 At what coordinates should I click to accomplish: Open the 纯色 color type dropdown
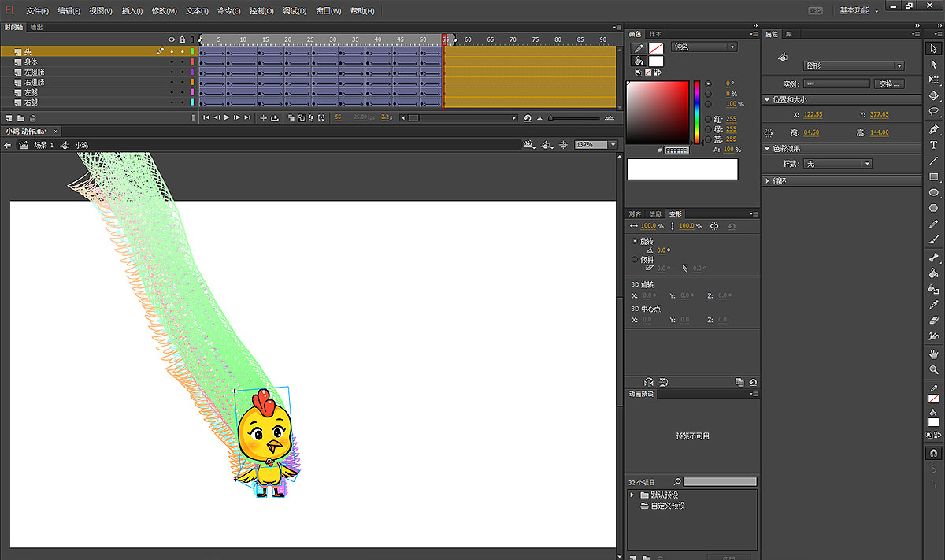click(x=702, y=47)
